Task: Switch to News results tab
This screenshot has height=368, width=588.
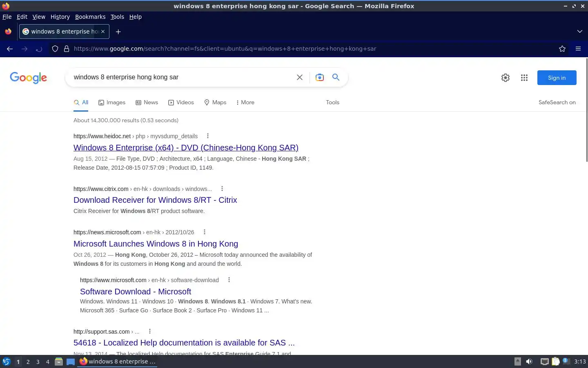Action: (147, 103)
